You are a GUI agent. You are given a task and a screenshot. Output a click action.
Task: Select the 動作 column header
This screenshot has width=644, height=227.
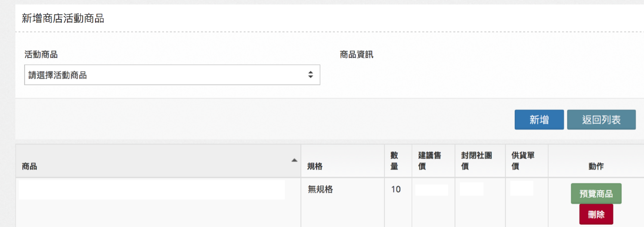coord(596,161)
